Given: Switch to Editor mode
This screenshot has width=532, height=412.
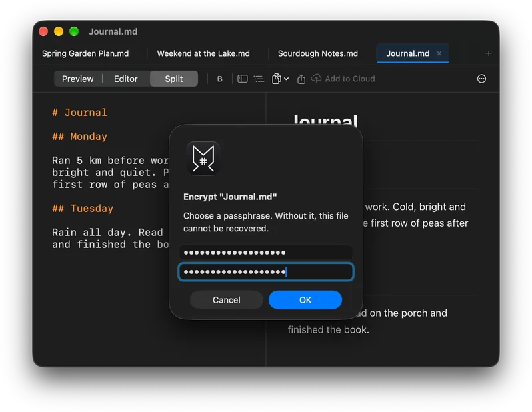Looking at the screenshot, I should 126,79.
